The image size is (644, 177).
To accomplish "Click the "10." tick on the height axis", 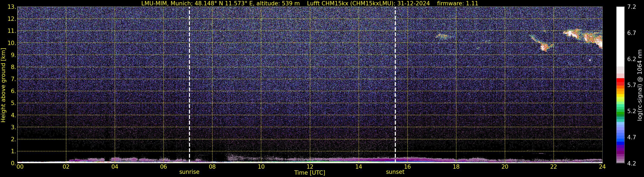I will 12,43.
